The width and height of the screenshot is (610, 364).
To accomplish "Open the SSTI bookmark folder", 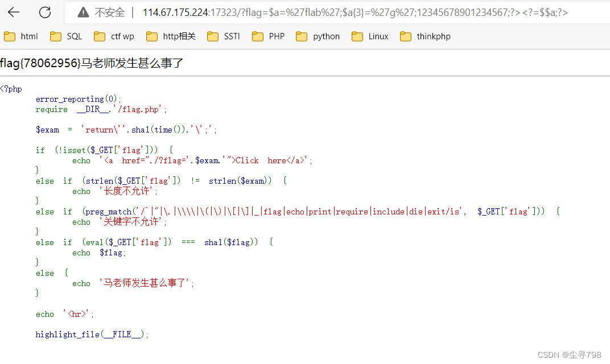I will pos(224,36).
